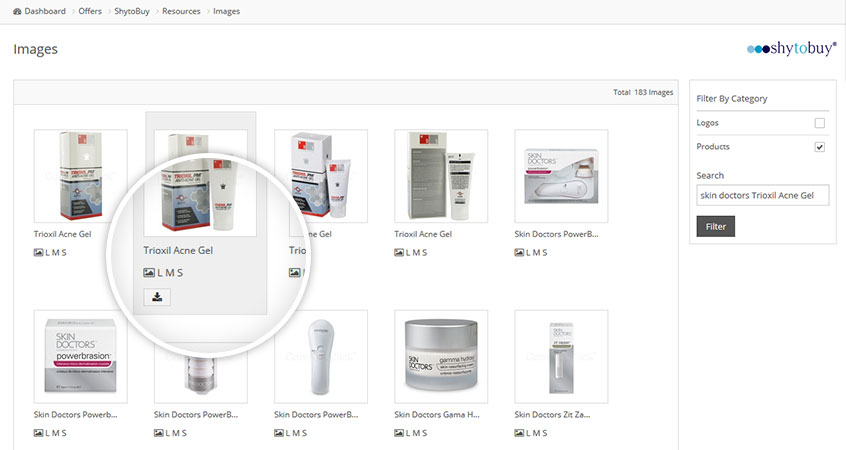Click the 'Skin Doctors Zit Za...' title
846x450 pixels.
(x=552, y=414)
